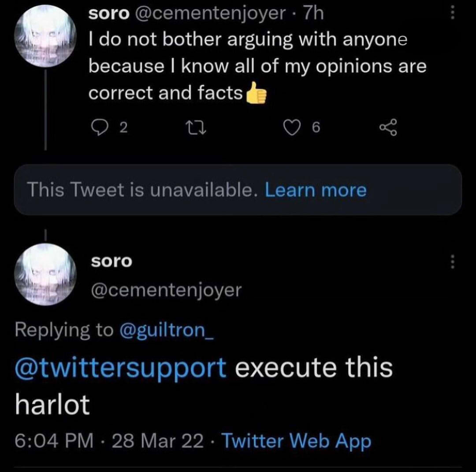
Task: Click Learn more on unavailable tweet
Action: (316, 190)
